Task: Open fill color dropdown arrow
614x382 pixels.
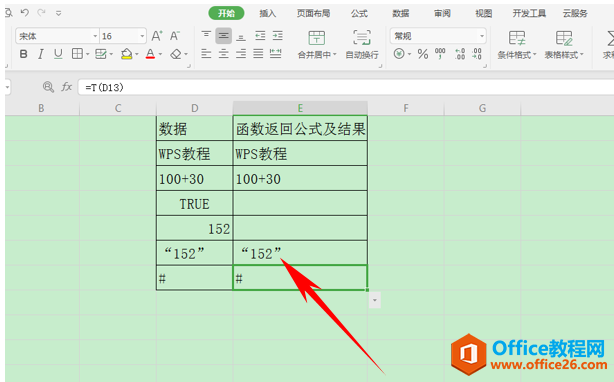Action: click(x=137, y=54)
